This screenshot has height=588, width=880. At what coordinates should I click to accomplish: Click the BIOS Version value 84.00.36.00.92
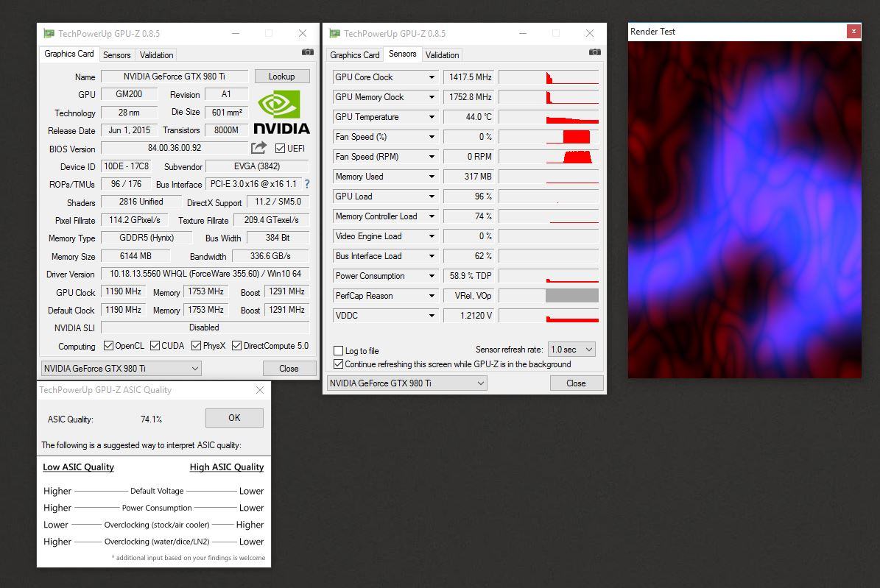click(175, 148)
